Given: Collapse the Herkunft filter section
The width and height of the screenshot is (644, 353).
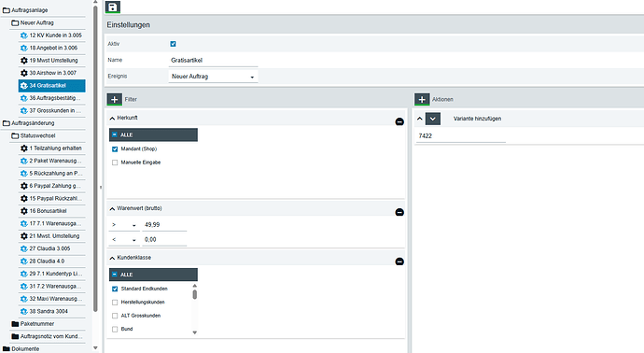Looking at the screenshot, I should (112, 118).
